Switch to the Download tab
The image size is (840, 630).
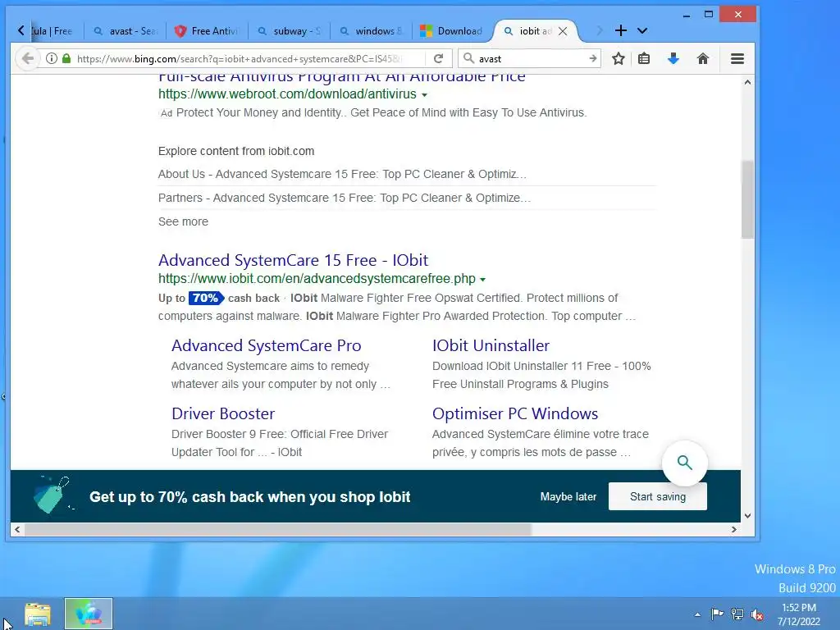click(451, 31)
